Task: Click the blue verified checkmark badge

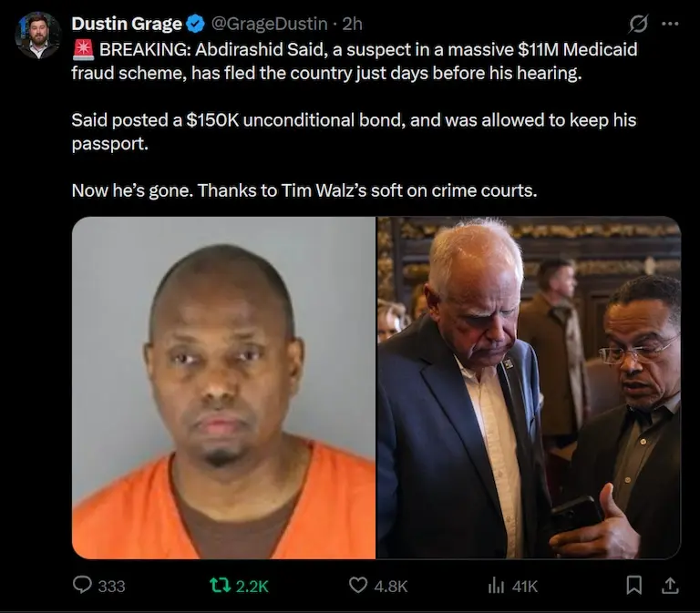Action: point(195,24)
